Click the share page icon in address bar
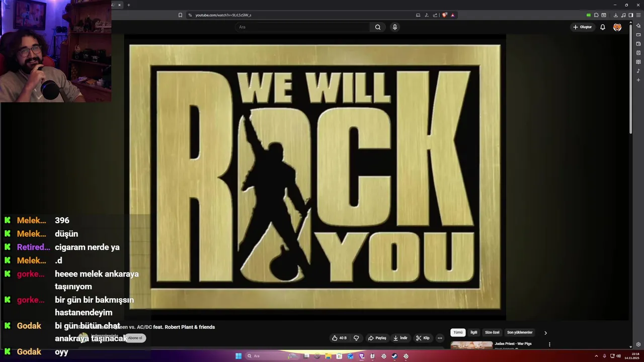Screen dimensions: 644x362 [435, 15]
